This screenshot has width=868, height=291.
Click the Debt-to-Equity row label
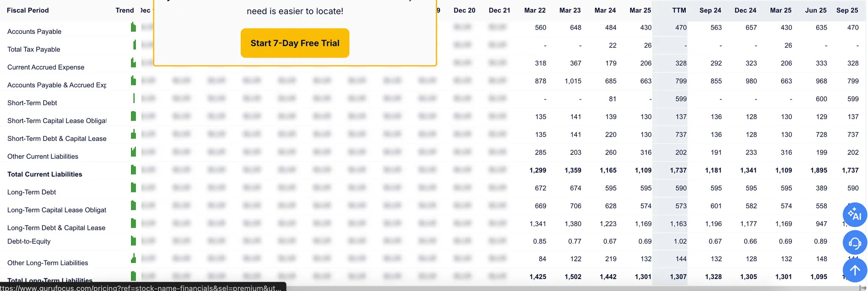29,241
